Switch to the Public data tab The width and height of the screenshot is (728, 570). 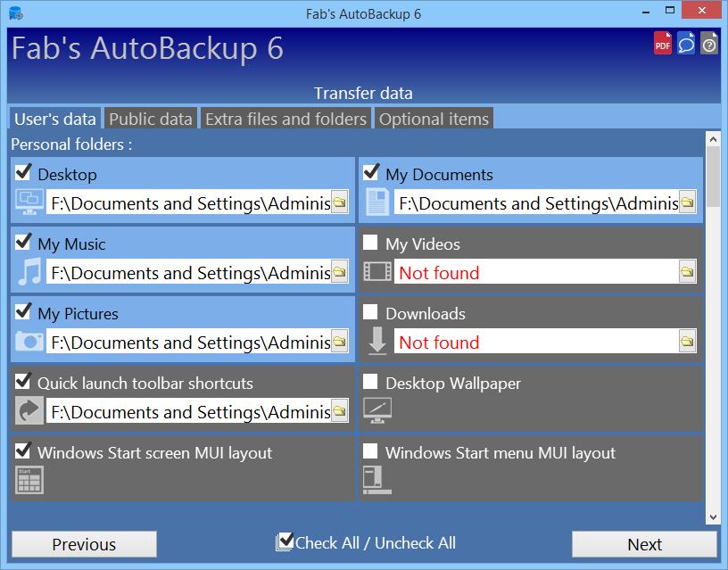coord(151,119)
